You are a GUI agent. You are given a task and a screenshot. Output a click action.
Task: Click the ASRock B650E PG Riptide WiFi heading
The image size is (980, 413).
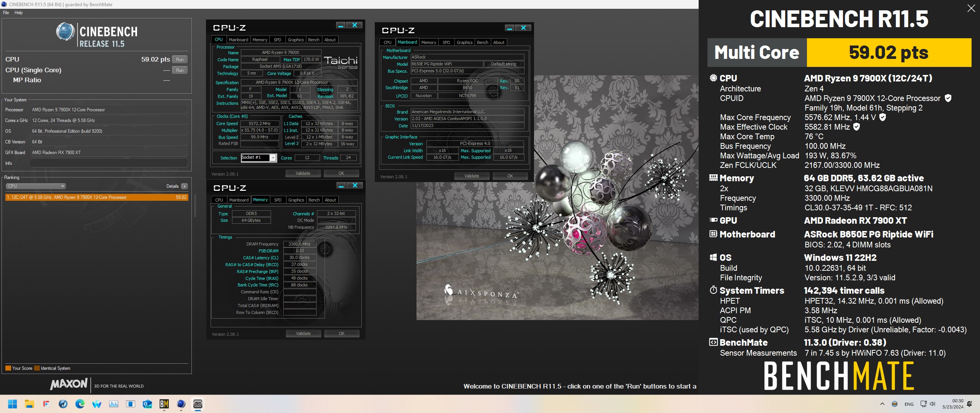(869, 234)
